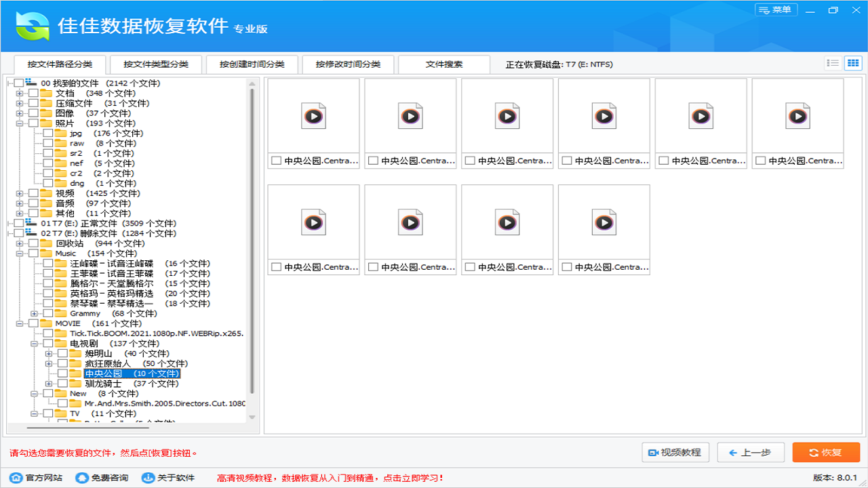Image resolution: width=868 pixels, height=488 pixels.
Task: Select the first 中央公园.Centra video checkbox
Action: (275, 161)
